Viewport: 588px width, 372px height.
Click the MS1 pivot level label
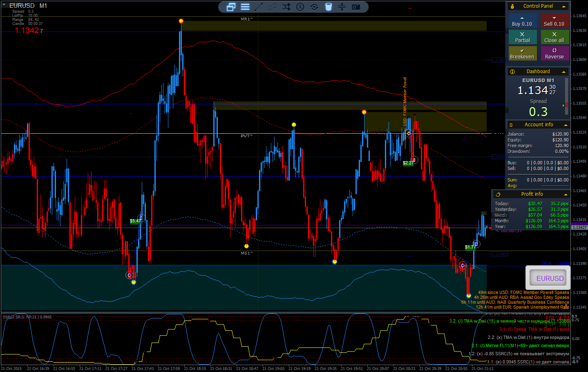point(247,253)
